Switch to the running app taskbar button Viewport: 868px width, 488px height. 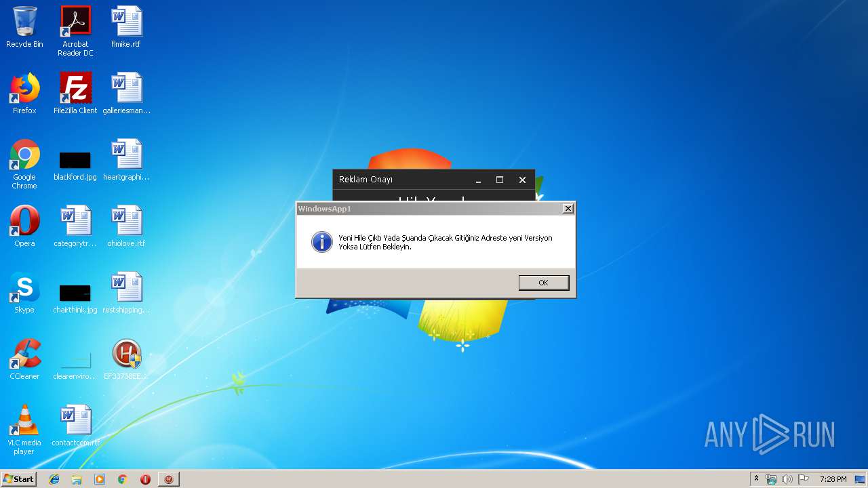[169, 479]
